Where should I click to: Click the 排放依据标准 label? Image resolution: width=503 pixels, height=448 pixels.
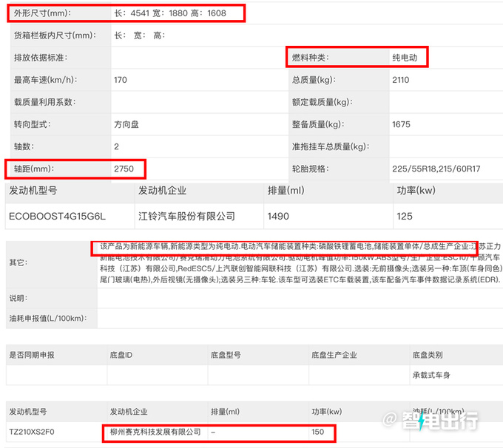coord(41,58)
